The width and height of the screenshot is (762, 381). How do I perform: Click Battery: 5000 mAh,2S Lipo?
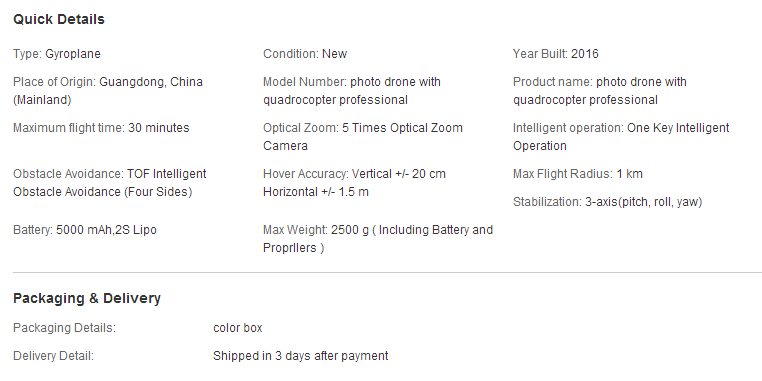click(85, 230)
